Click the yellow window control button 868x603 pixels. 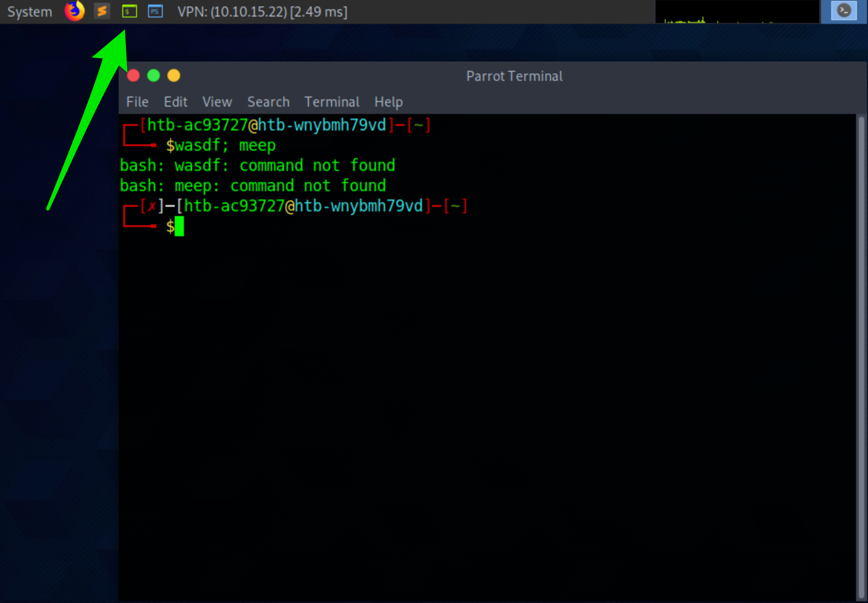point(174,75)
